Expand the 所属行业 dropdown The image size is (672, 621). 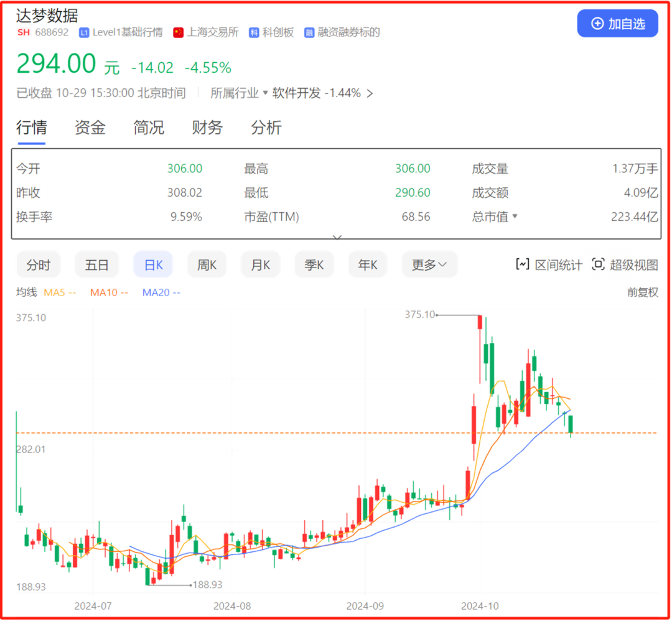(x=239, y=93)
